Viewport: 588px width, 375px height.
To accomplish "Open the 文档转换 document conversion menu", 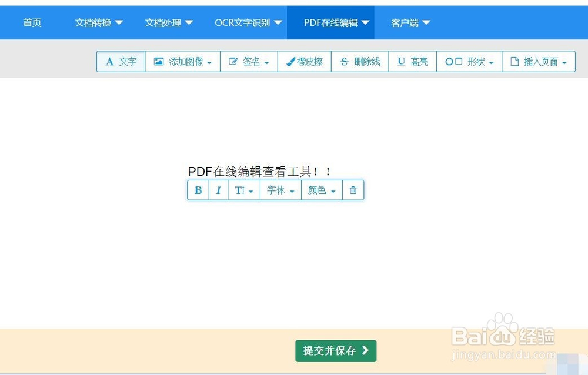I will [99, 22].
